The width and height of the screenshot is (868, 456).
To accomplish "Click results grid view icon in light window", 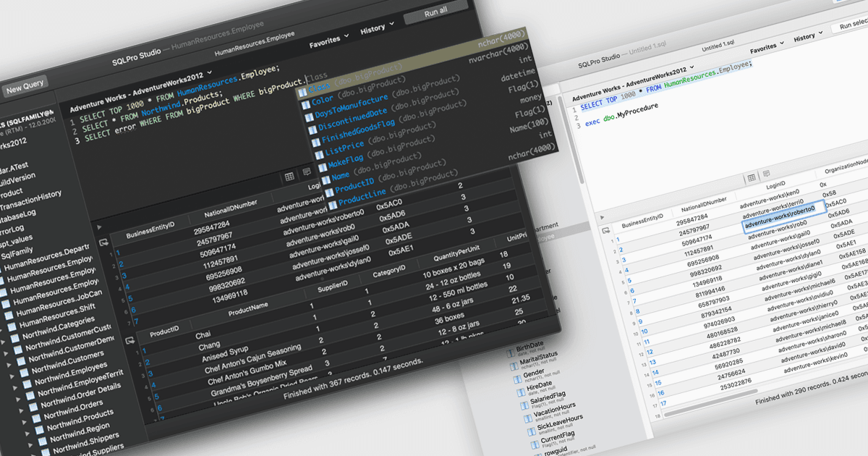I will click(752, 178).
